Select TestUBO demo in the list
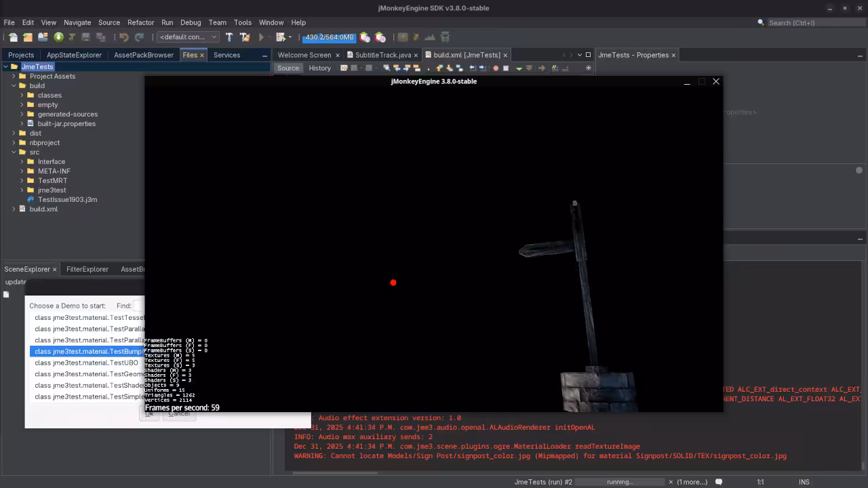 86,363
